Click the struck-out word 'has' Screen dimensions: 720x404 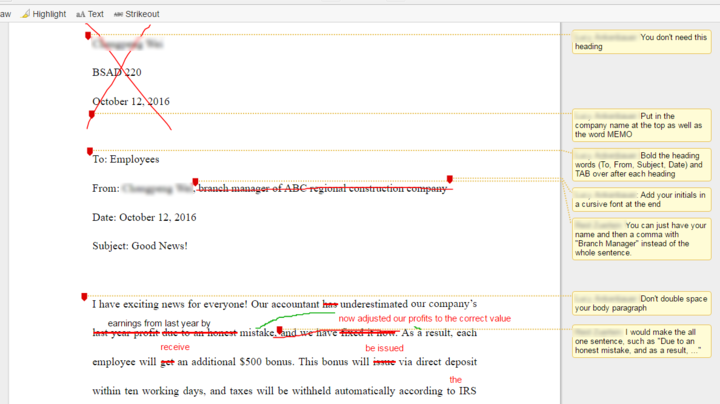(x=330, y=304)
